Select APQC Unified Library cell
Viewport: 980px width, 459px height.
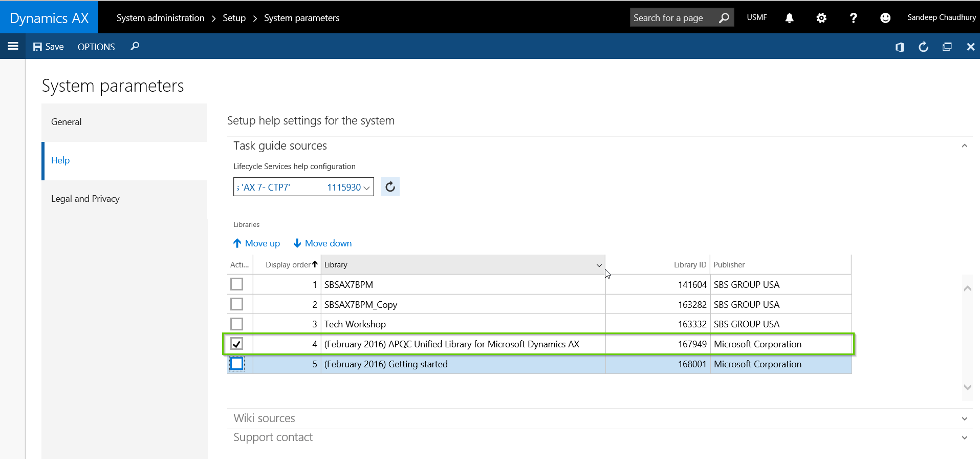click(x=463, y=344)
